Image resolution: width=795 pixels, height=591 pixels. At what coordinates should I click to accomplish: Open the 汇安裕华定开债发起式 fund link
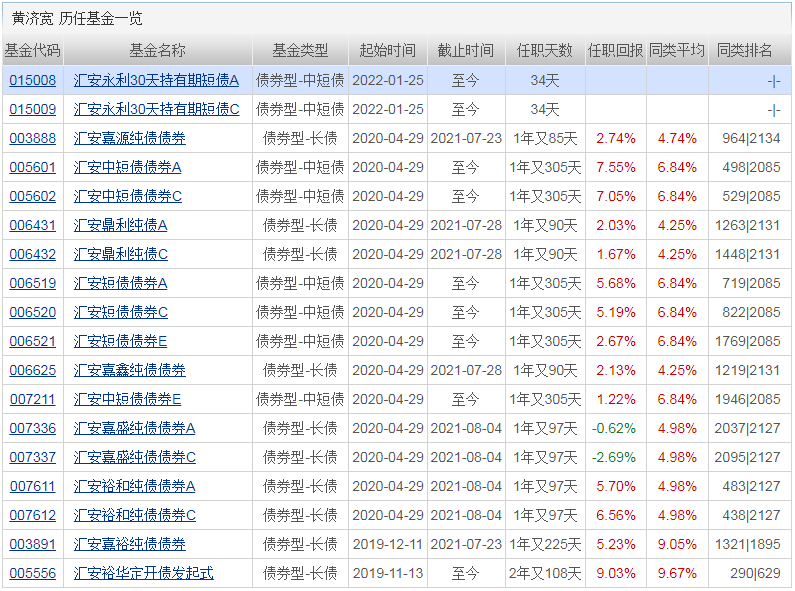[x=143, y=573]
